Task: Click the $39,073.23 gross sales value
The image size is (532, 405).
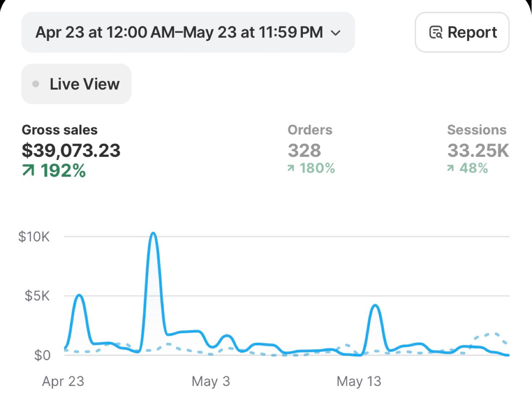Action: point(71,150)
